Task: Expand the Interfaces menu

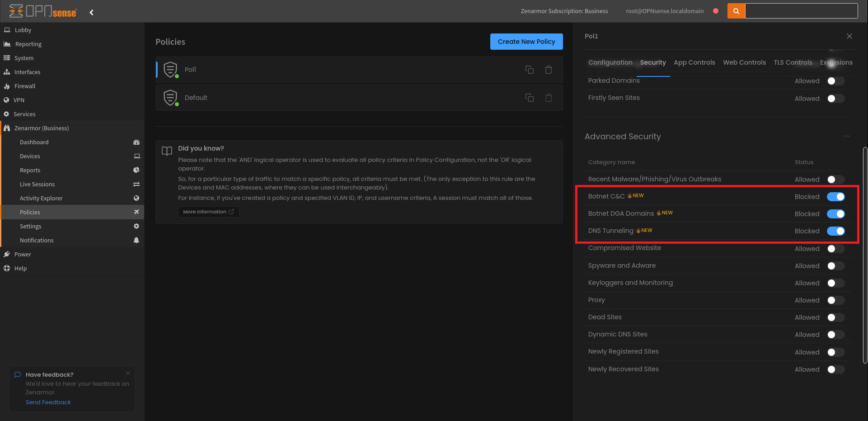Action: 72,72
